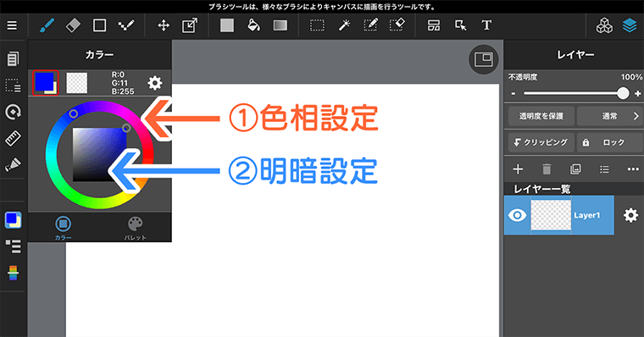
Task: Select the Layer1 thumbnail
Action: tap(551, 215)
